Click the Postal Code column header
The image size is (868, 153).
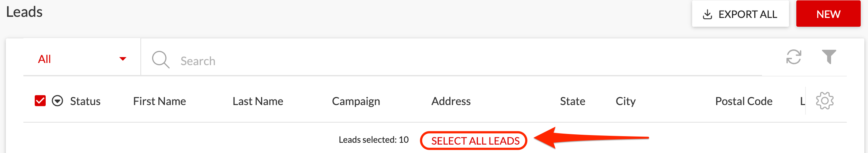(x=744, y=101)
